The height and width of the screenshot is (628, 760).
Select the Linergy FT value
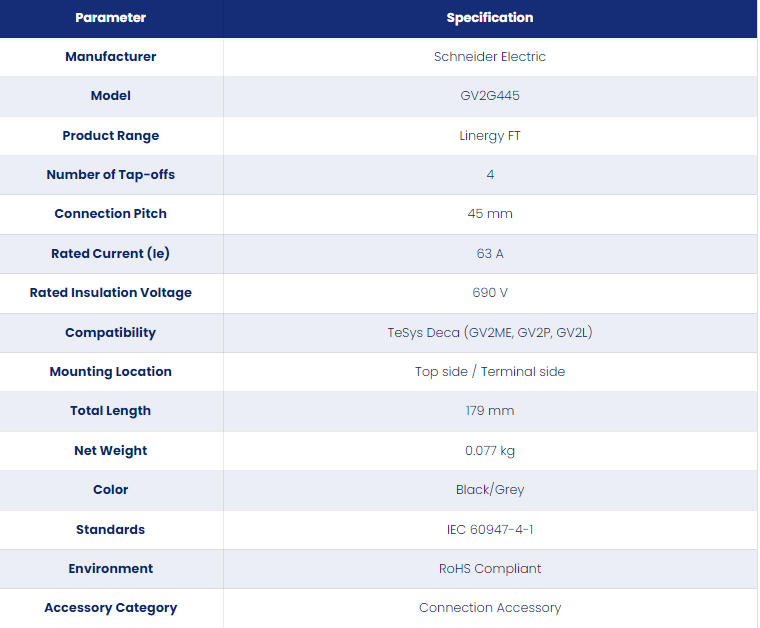click(490, 136)
